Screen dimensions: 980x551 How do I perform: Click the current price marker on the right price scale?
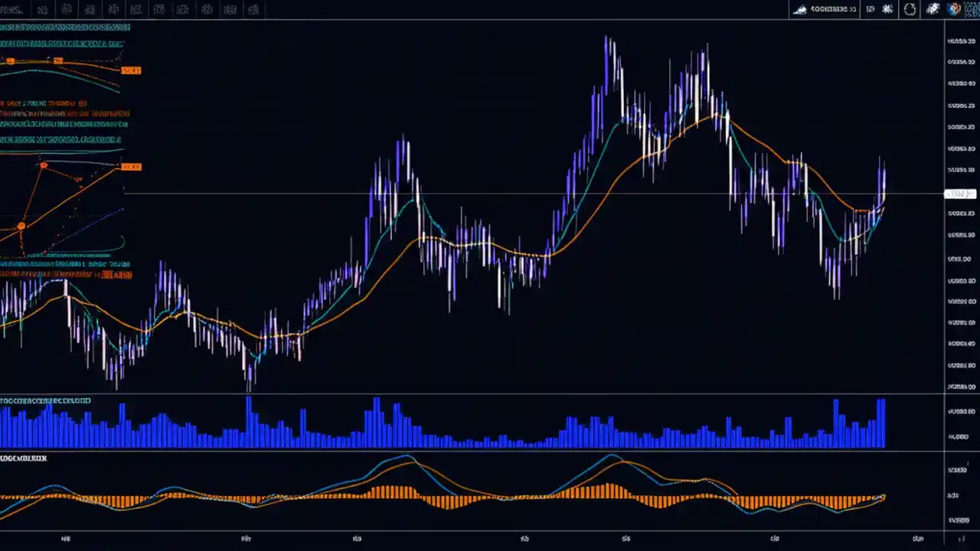pyautogui.click(x=959, y=194)
